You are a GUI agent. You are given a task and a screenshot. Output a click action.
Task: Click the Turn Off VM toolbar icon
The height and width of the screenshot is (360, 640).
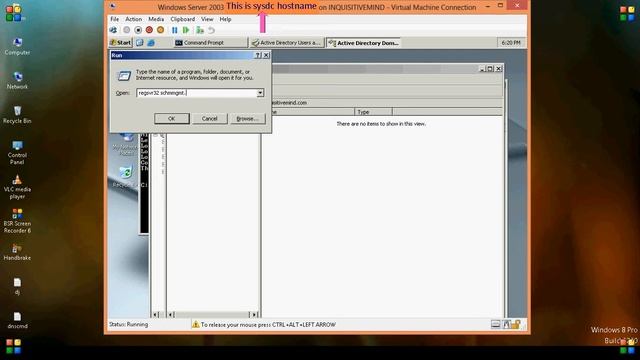point(138,30)
